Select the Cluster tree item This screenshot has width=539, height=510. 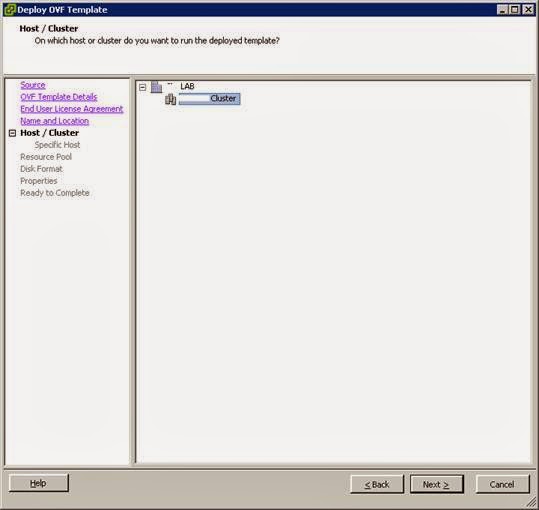pos(209,99)
